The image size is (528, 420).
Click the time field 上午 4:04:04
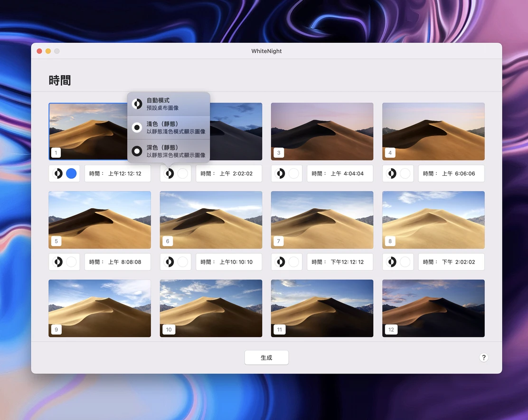click(340, 173)
